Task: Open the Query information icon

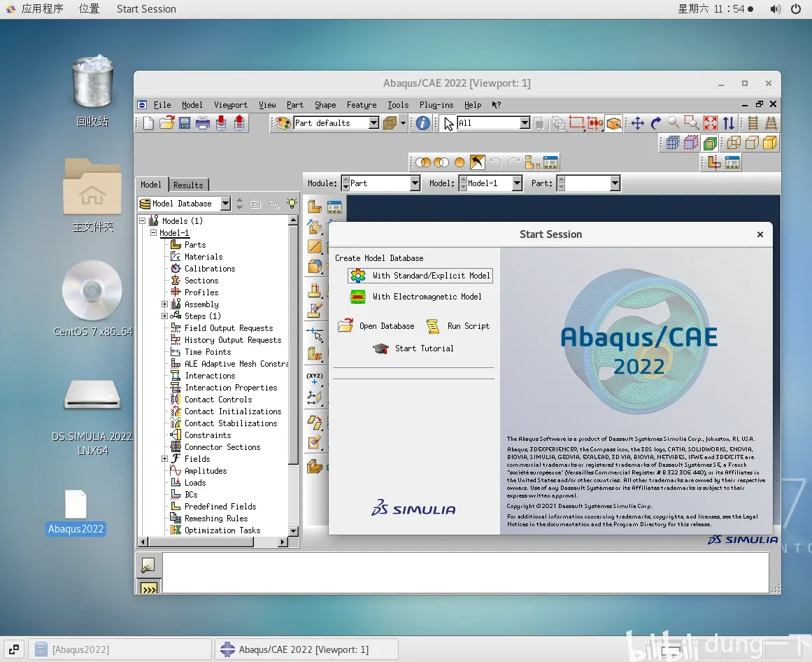Action: (x=423, y=123)
